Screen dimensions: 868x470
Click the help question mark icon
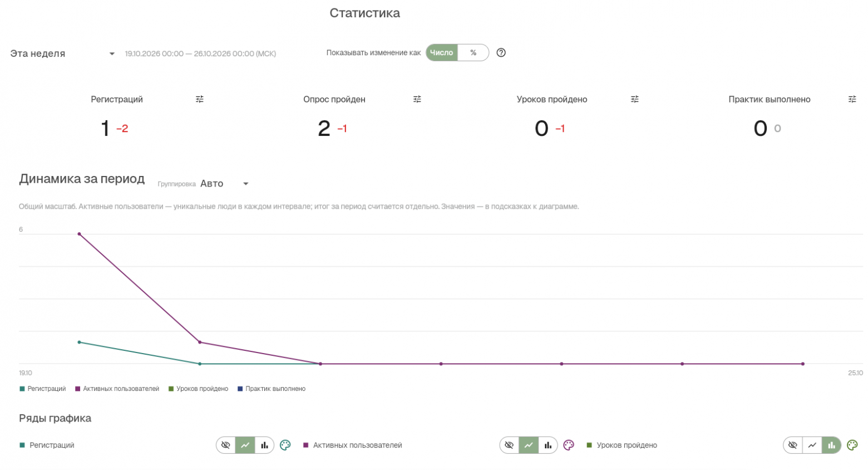pos(501,53)
